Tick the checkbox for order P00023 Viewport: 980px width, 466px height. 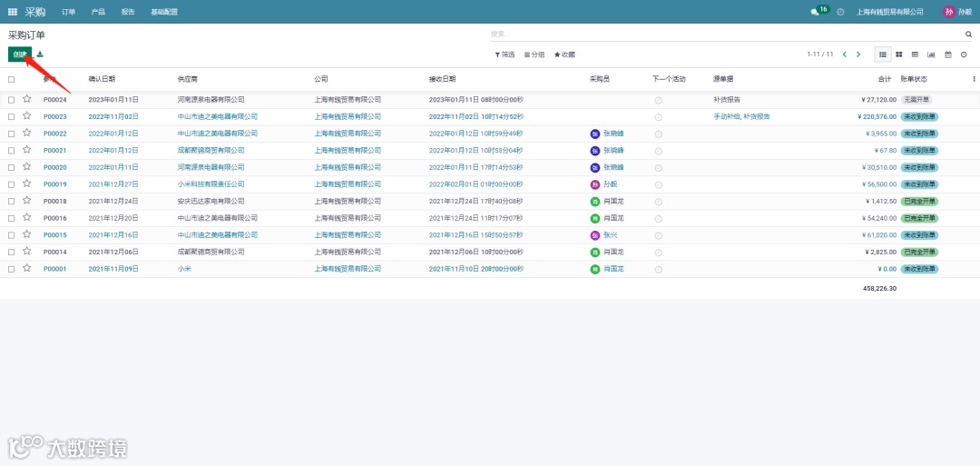click(x=11, y=117)
